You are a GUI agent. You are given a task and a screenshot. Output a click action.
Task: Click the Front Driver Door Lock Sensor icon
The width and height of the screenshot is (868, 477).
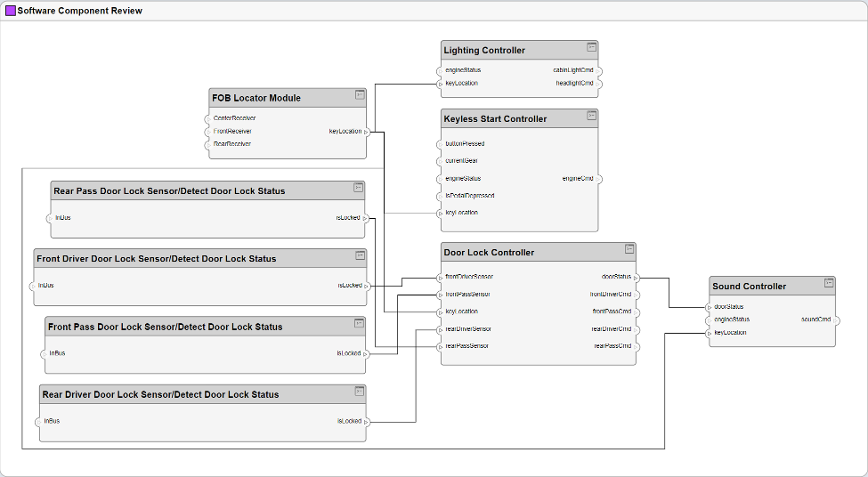[360, 255]
